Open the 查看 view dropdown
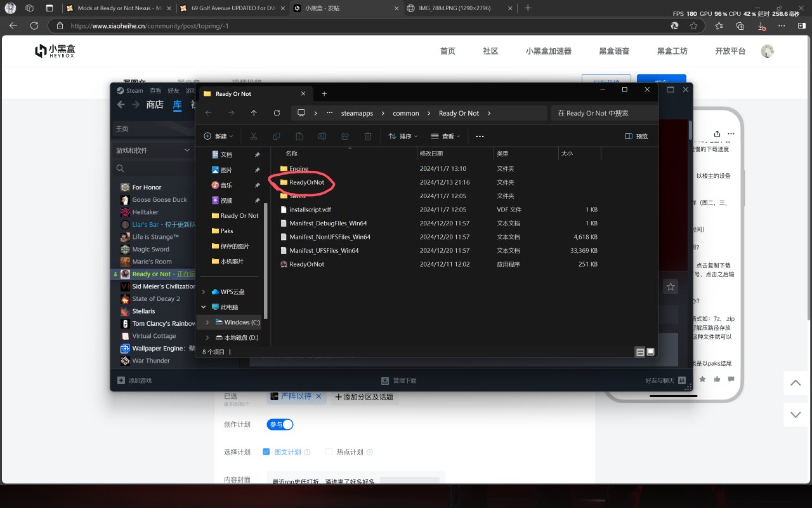Screen dimensions: 812x508 click(445, 137)
